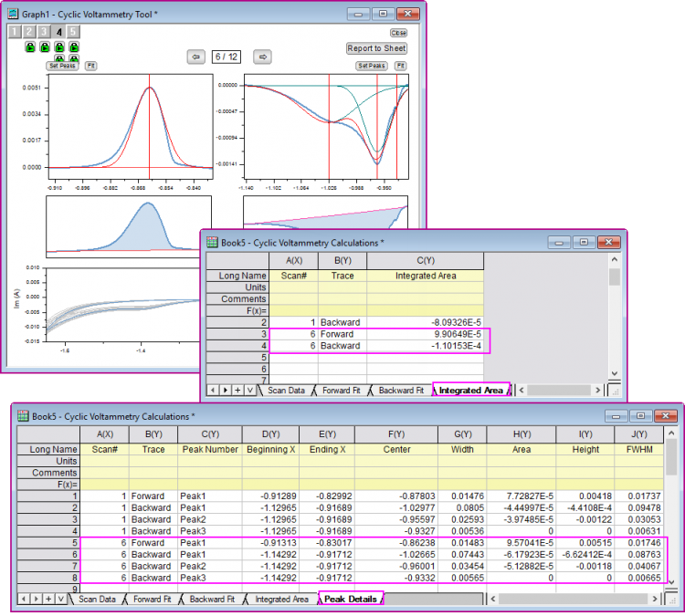Select layer 5 button in Graph1 window
The image size is (685, 616).
pos(73,31)
